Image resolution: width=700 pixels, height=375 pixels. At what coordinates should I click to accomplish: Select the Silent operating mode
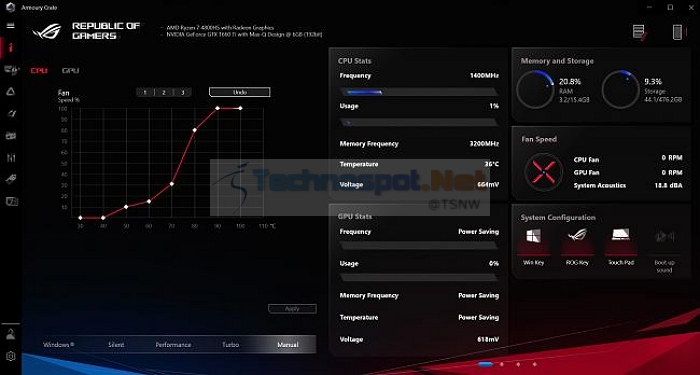pyautogui.click(x=116, y=345)
